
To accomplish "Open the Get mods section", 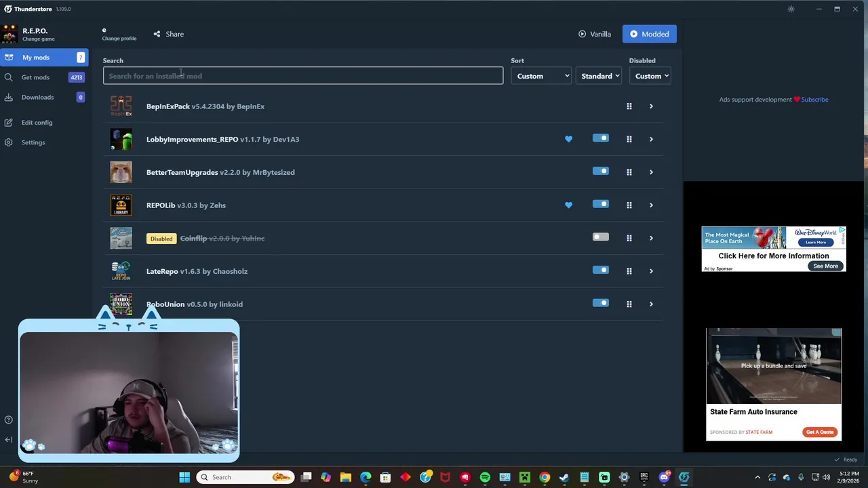I will point(45,77).
